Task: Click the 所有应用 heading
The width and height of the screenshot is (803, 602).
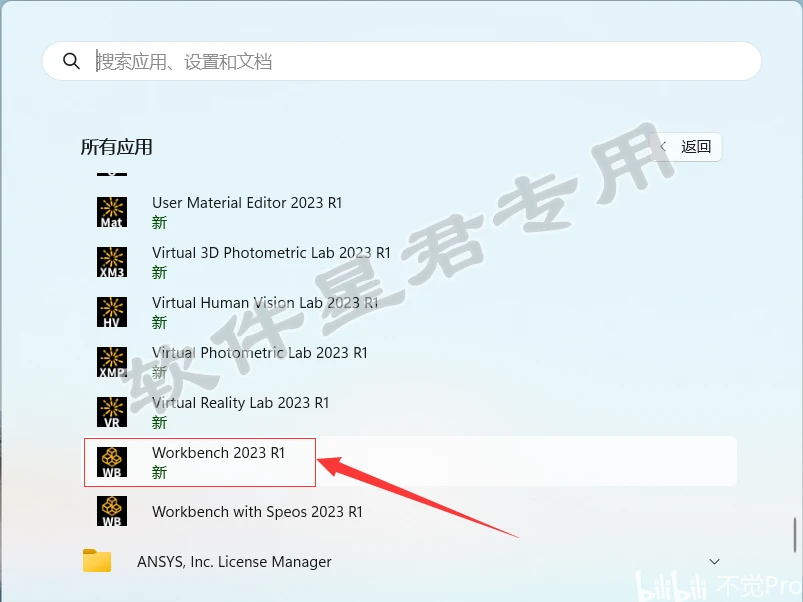Action: (x=117, y=147)
